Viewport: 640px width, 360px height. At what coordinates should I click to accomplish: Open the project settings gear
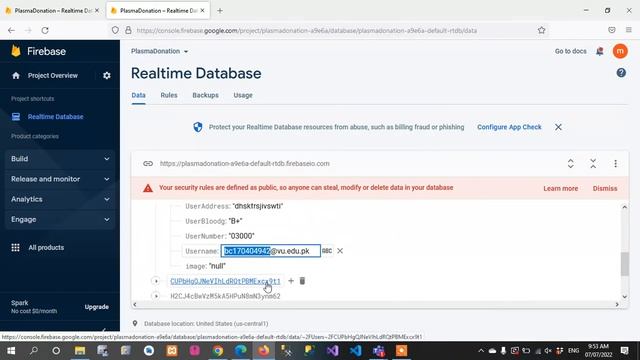107,76
